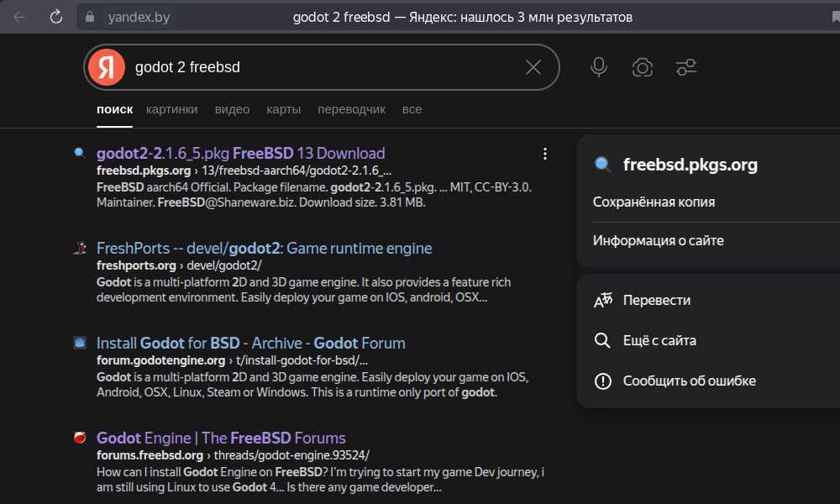Click the browser back arrow
Image resolution: width=840 pixels, height=504 pixels.
tap(19, 17)
